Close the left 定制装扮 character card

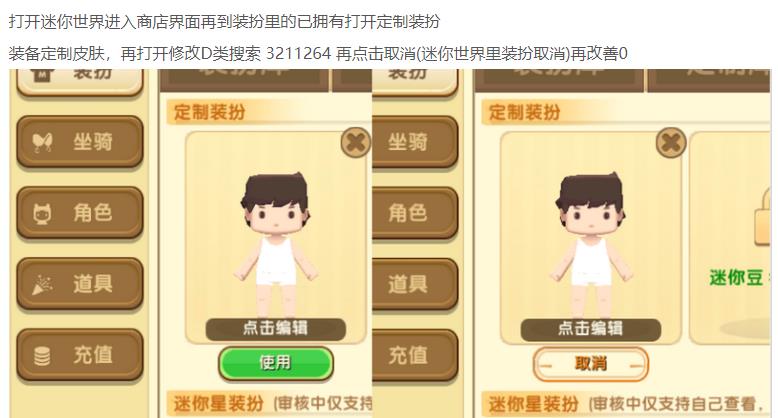pyautogui.click(x=356, y=143)
